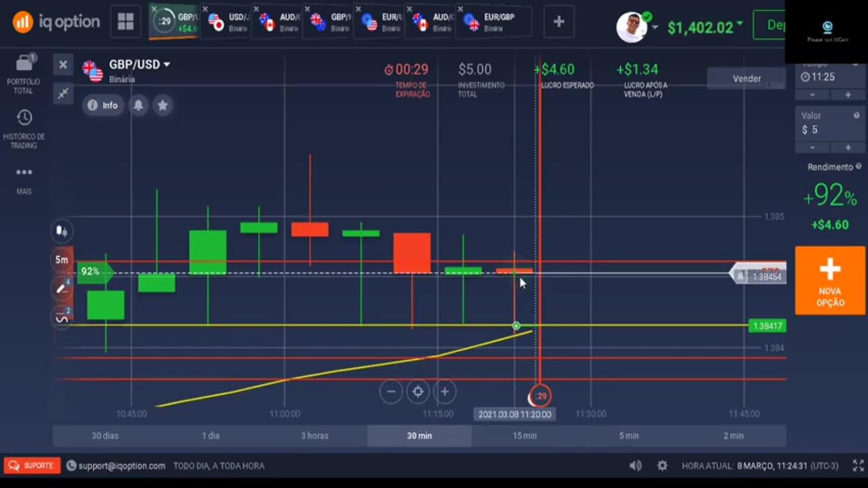The image size is (868, 488).
Task: Open the GBP/USD asset dropdown
Action: 140,64
